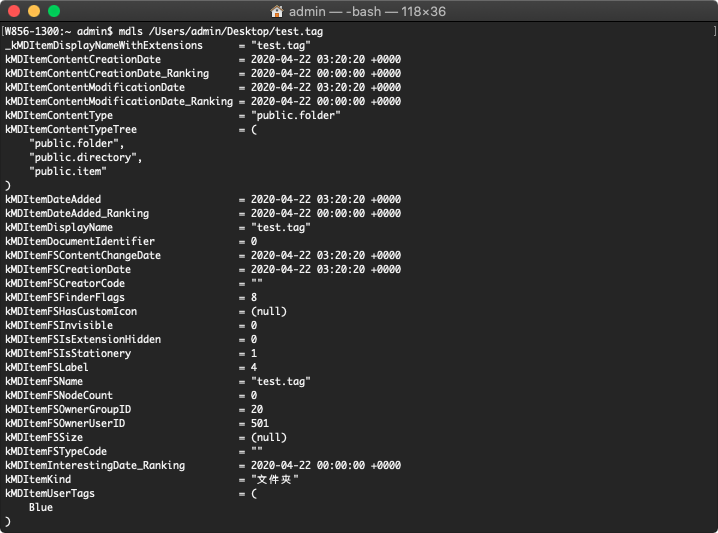Click 'kMDItemDocumentIdentifier' attribute name
The width and height of the screenshot is (718, 533).
click(x=80, y=241)
